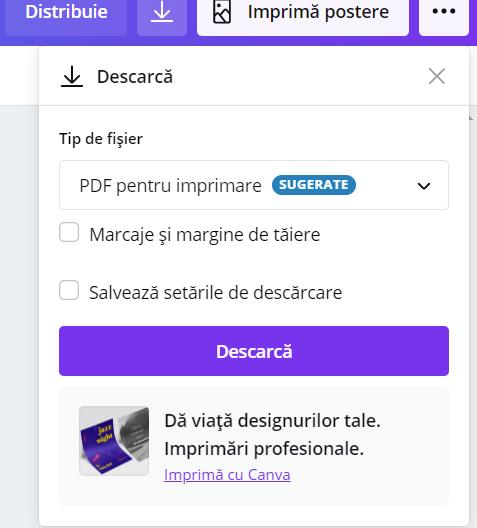The image size is (477, 528).
Task: Click the poster icon beside Imprimă postere
Action: tap(222, 12)
